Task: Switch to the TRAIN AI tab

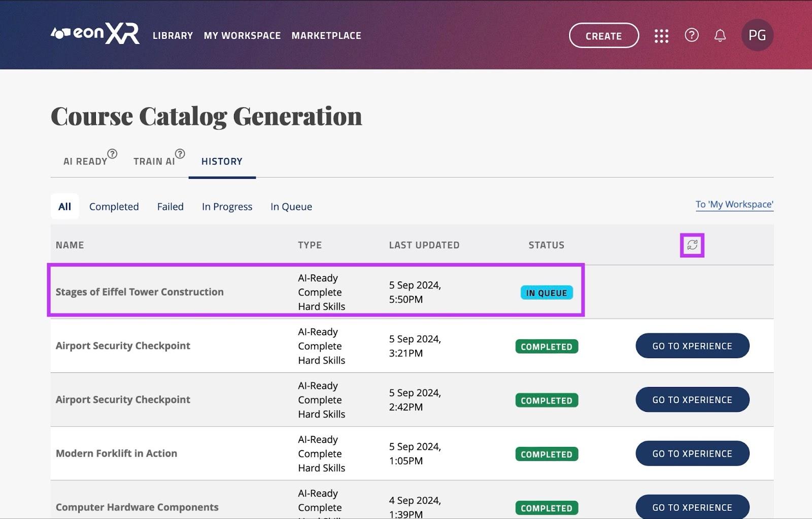Action: coord(154,161)
